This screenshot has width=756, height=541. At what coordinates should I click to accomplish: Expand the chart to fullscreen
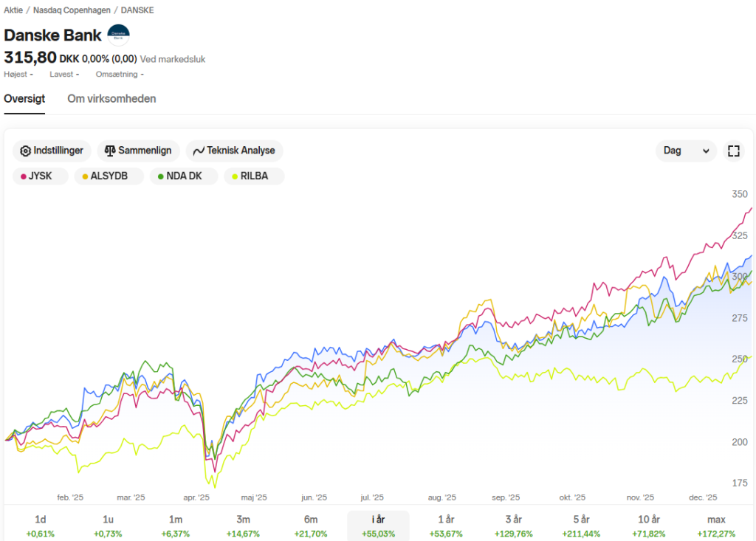733,151
